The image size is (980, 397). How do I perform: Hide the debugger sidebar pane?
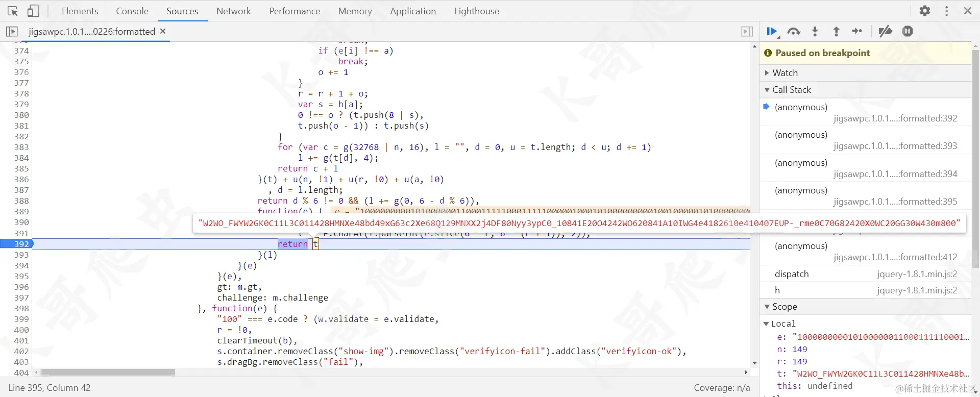point(747,31)
